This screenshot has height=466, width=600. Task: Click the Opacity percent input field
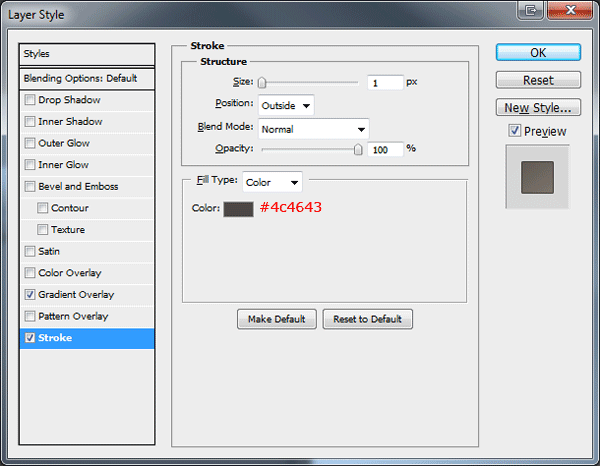click(x=385, y=150)
